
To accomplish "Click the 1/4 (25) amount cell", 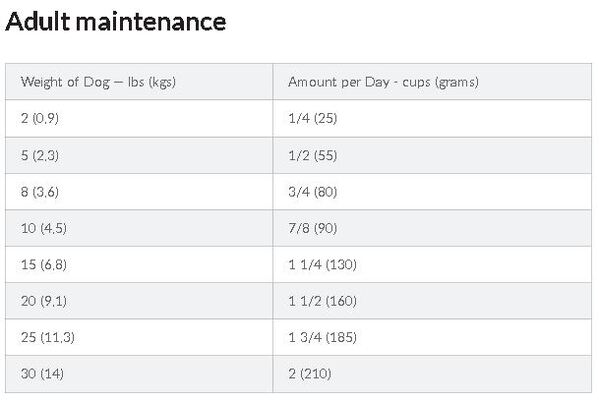I will click(x=432, y=118).
